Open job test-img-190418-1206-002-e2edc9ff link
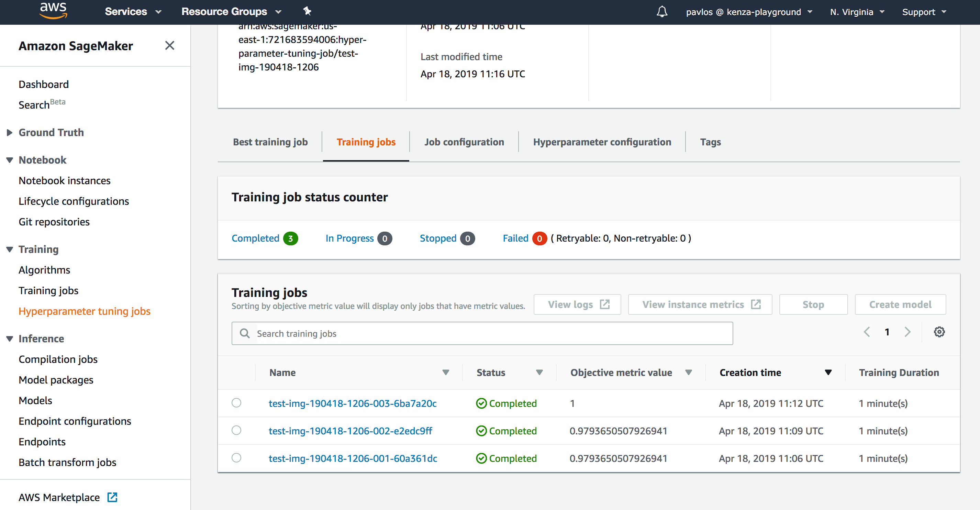The width and height of the screenshot is (980, 510). point(350,431)
